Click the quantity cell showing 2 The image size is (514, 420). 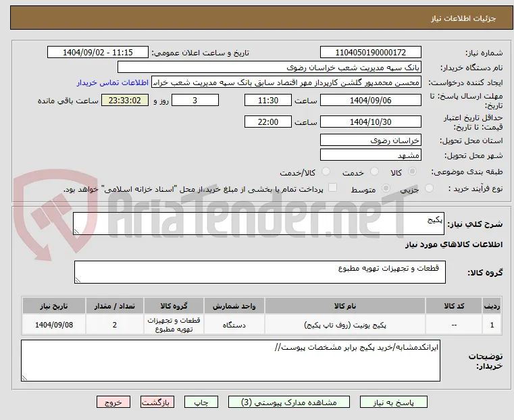click(114, 325)
